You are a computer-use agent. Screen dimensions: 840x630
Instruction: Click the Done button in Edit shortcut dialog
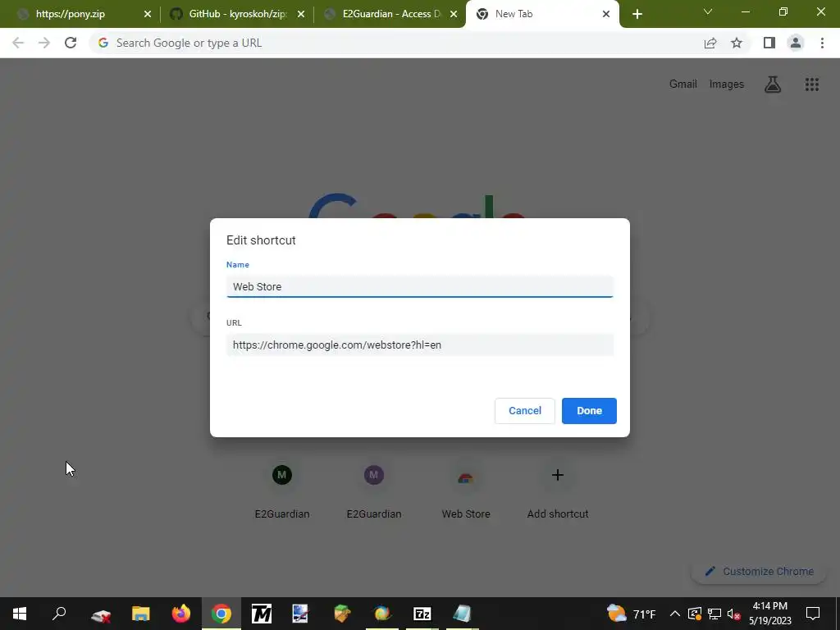click(589, 411)
